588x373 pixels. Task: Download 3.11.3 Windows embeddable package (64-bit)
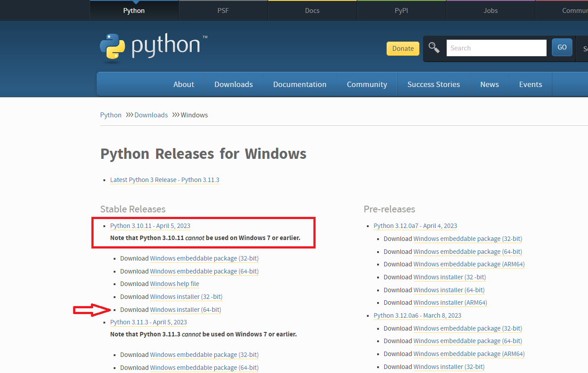(204, 368)
